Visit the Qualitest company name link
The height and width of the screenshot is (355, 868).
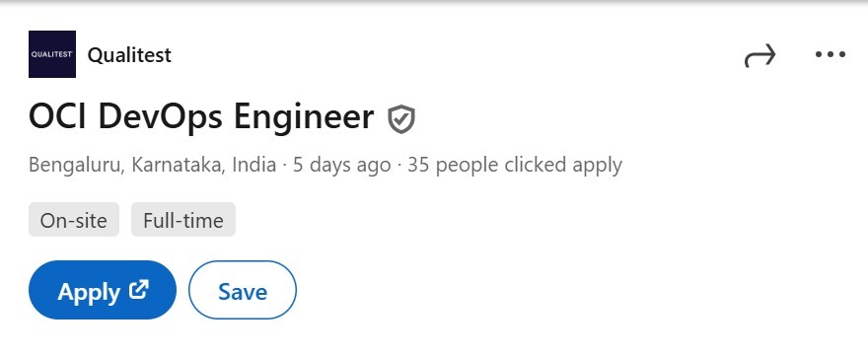coord(129,55)
